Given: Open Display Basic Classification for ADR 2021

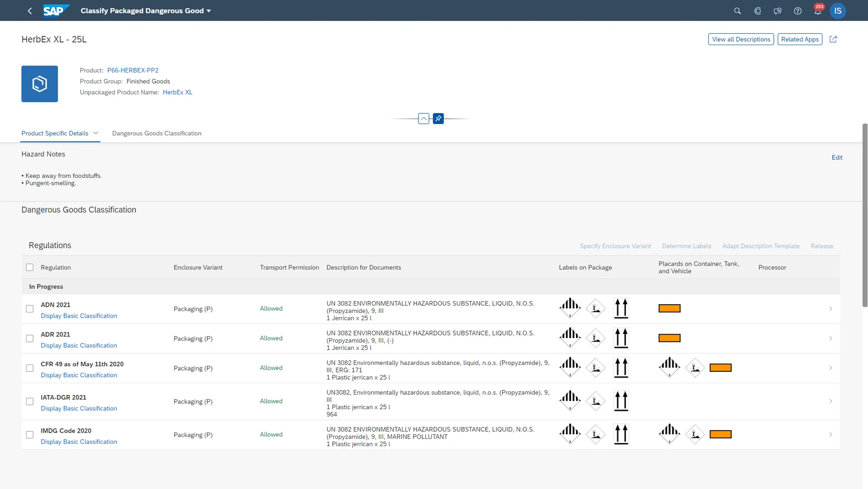Looking at the screenshot, I should (79, 345).
